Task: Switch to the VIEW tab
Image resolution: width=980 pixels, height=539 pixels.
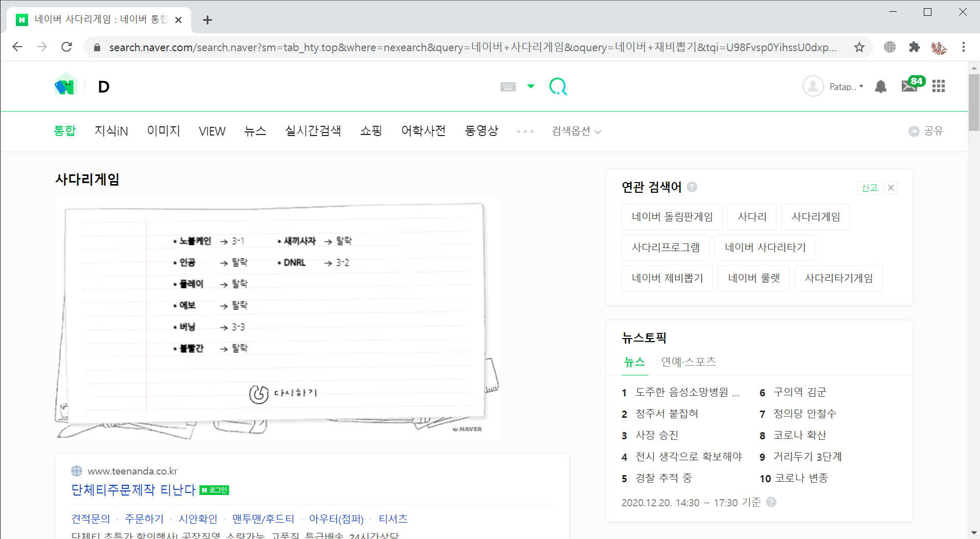Action: [212, 131]
